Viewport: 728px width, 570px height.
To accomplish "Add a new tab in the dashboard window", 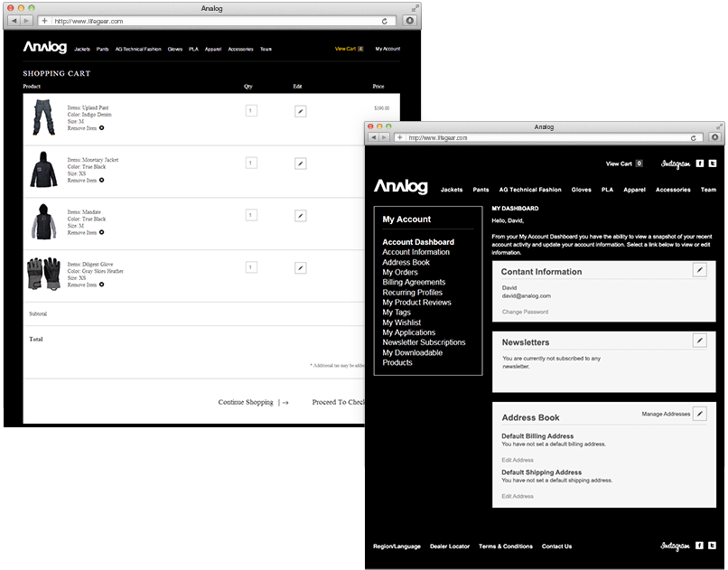I will tap(400, 137).
